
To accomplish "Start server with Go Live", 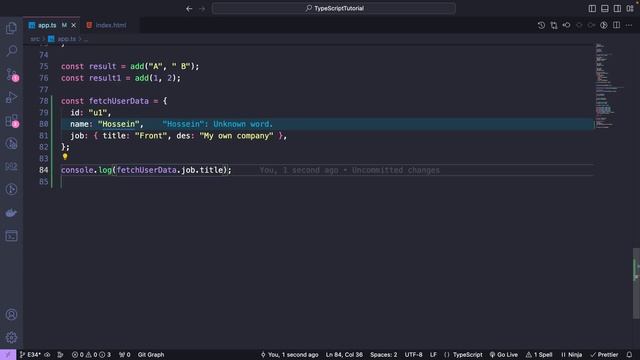I will pos(504,355).
